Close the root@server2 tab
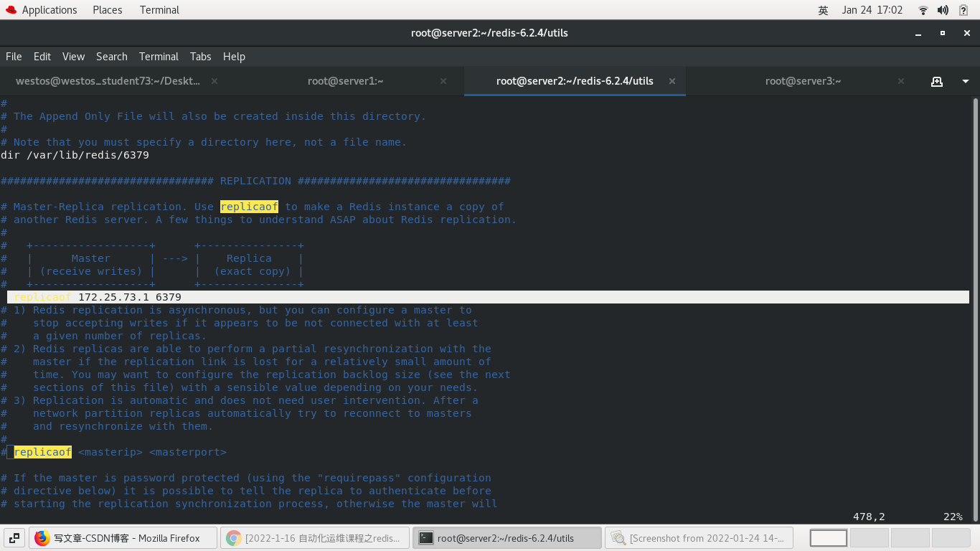 point(672,81)
